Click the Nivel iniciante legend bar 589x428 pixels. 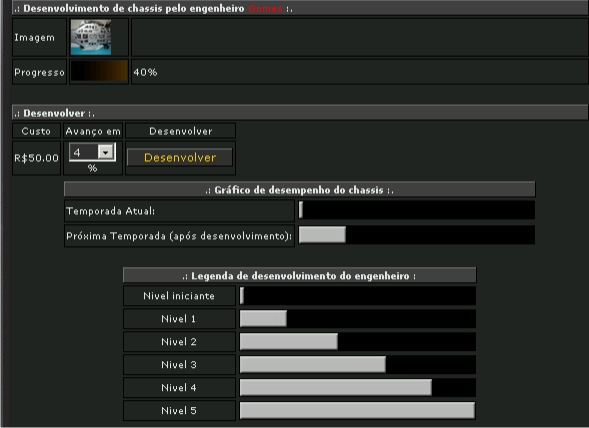(358, 295)
